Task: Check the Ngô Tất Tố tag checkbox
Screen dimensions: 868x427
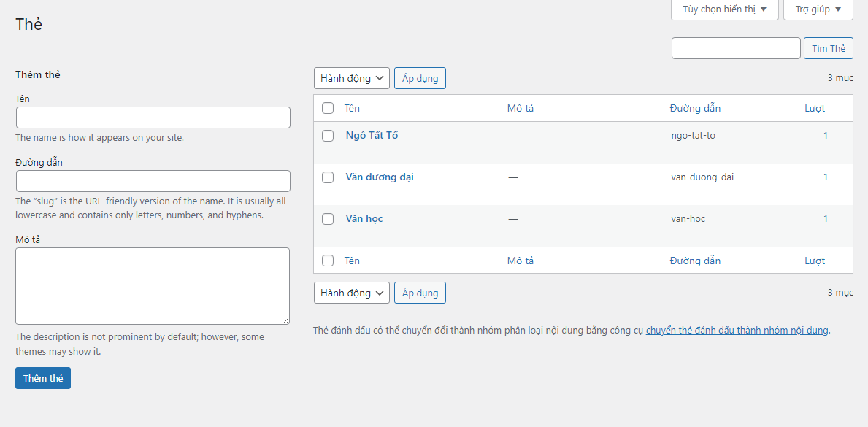Action: tap(328, 136)
